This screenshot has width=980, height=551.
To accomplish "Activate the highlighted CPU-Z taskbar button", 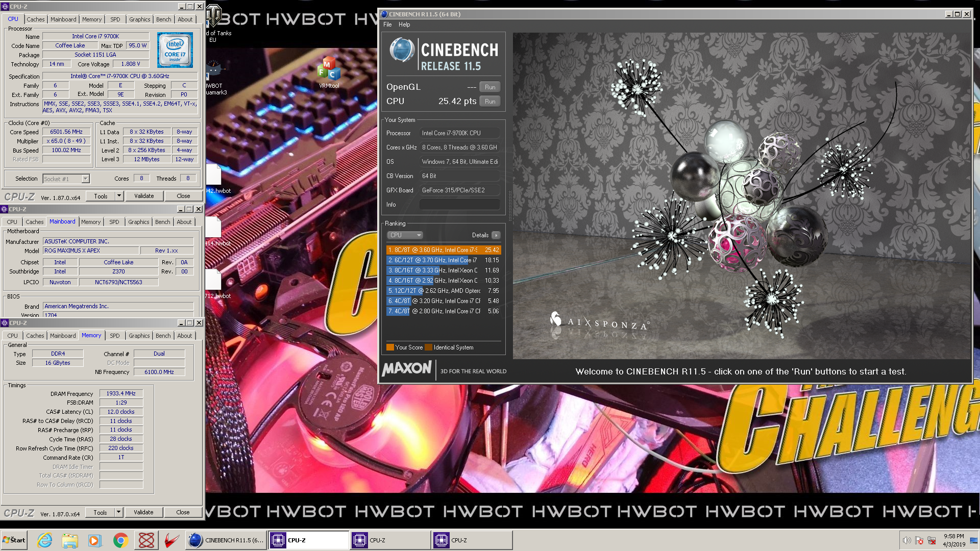I will tap(308, 540).
